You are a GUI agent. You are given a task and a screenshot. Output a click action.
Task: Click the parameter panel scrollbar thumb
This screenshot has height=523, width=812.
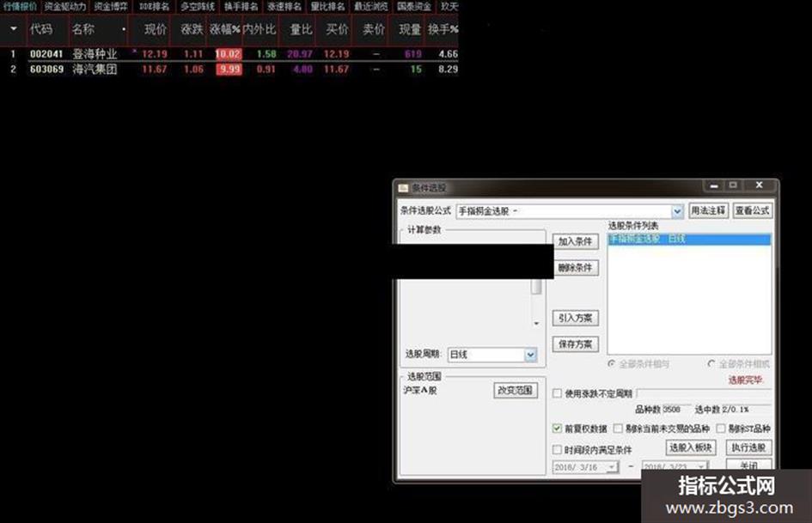click(536, 286)
